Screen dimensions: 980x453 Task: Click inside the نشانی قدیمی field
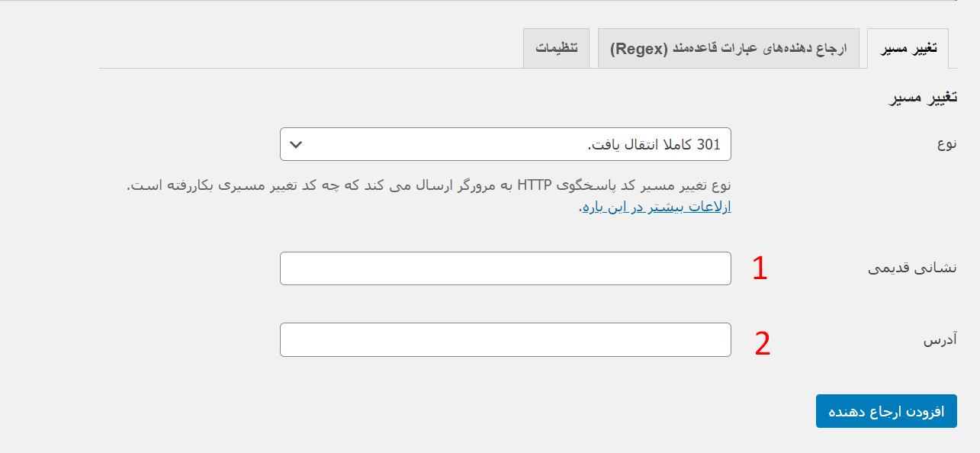point(506,268)
